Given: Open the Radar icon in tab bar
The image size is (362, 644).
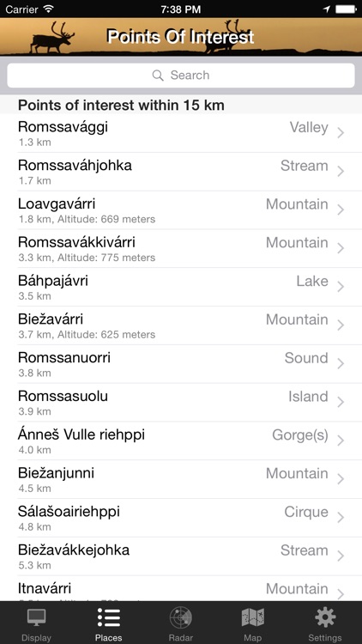Looking at the screenshot, I should [181, 617].
